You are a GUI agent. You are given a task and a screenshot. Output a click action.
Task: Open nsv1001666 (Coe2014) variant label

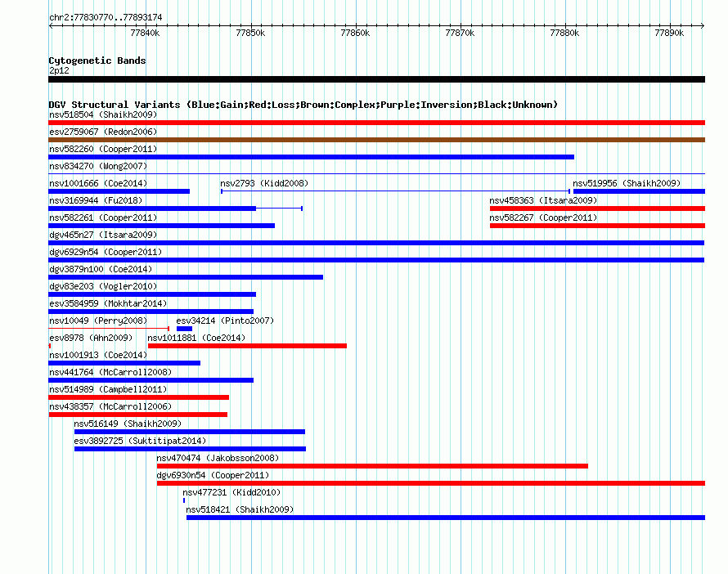[x=98, y=183]
